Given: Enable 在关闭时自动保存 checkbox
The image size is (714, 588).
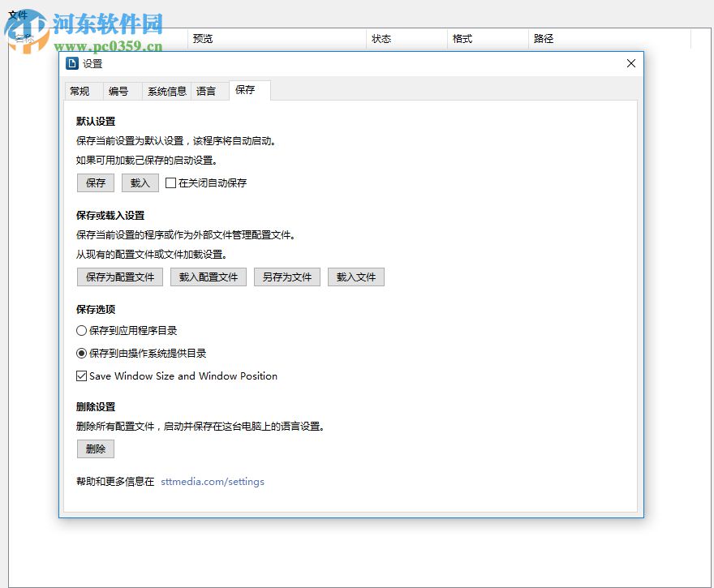Looking at the screenshot, I should (x=170, y=182).
